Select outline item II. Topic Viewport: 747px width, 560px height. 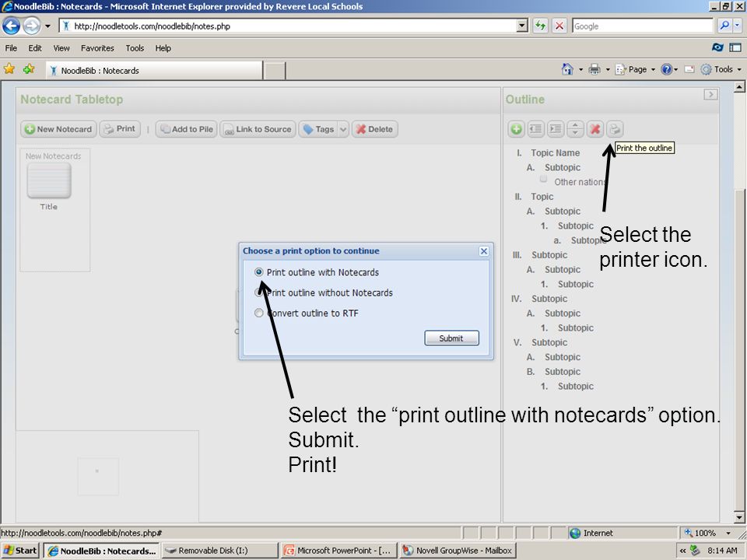(x=542, y=197)
